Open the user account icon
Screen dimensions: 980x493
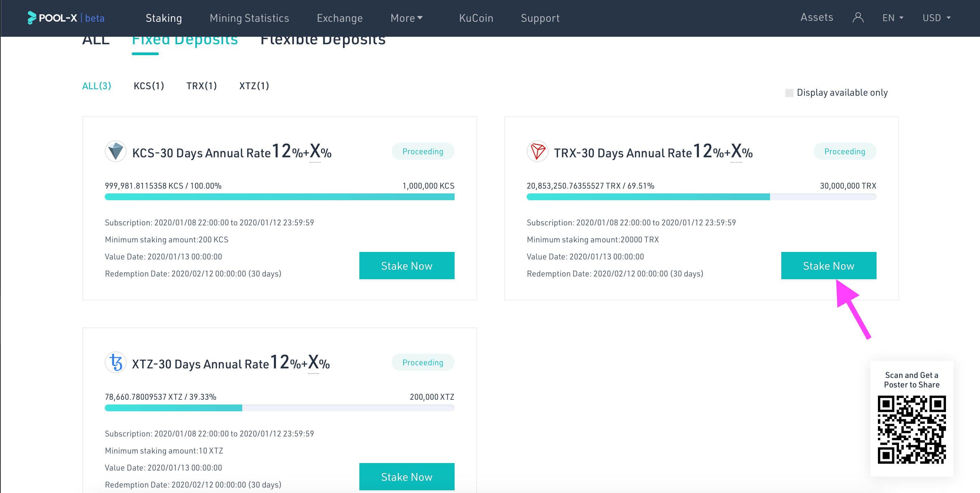(x=858, y=17)
